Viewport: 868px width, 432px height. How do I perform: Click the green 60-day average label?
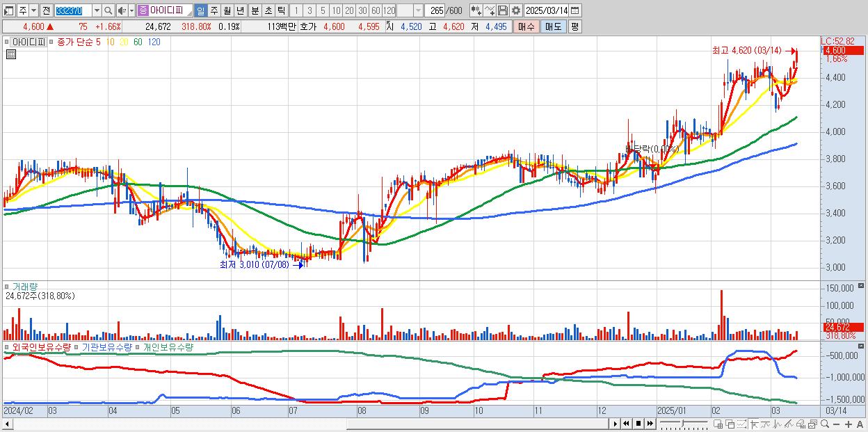pos(138,42)
